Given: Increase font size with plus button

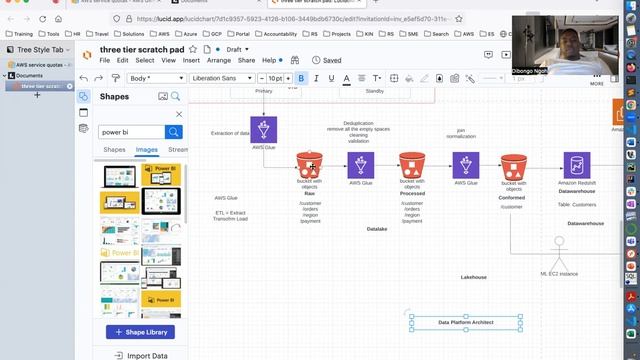Looking at the screenshot, I should click(x=288, y=78).
